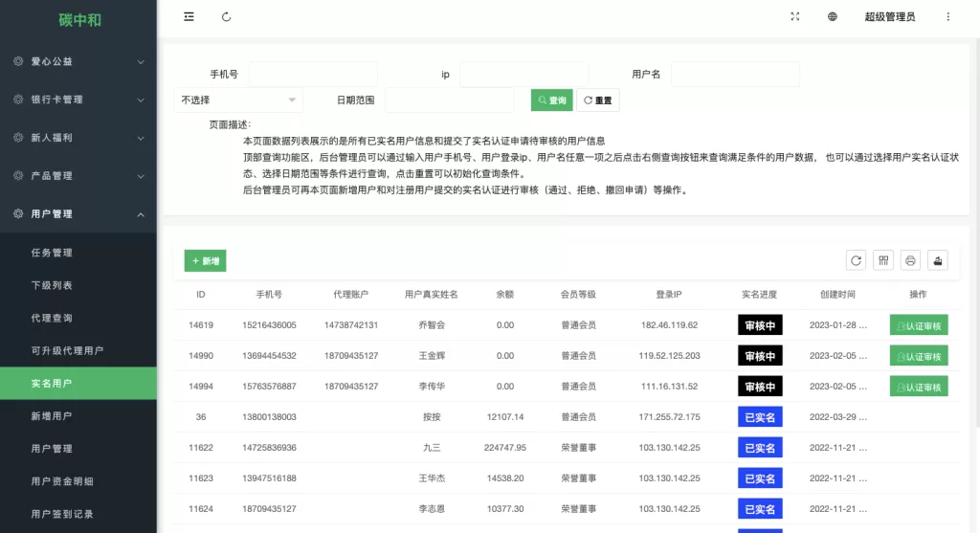Select the 荣誉董事 cell for 九三
Screen dimensions: 980x533
(x=578, y=448)
